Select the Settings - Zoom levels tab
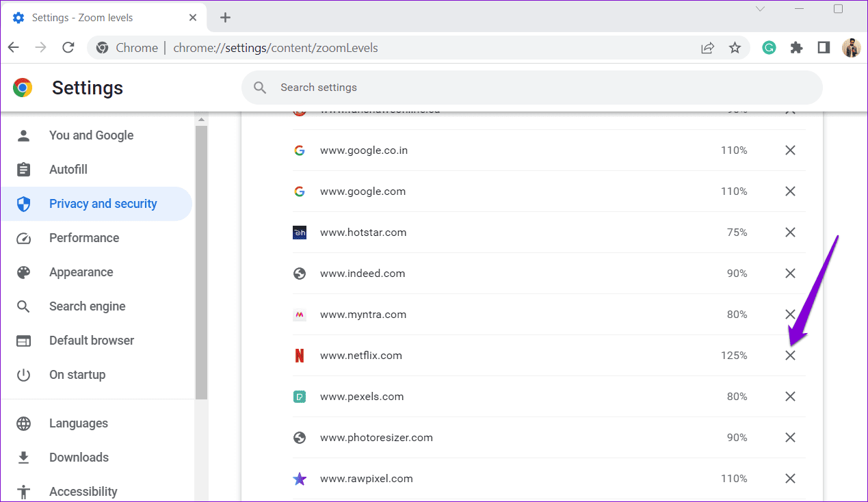868x502 pixels. (103, 18)
